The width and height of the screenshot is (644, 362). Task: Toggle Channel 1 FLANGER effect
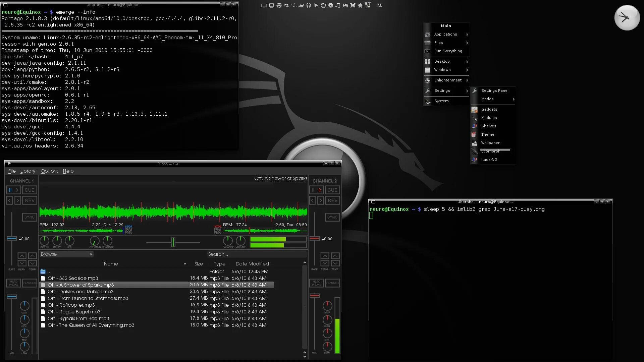pos(30,283)
